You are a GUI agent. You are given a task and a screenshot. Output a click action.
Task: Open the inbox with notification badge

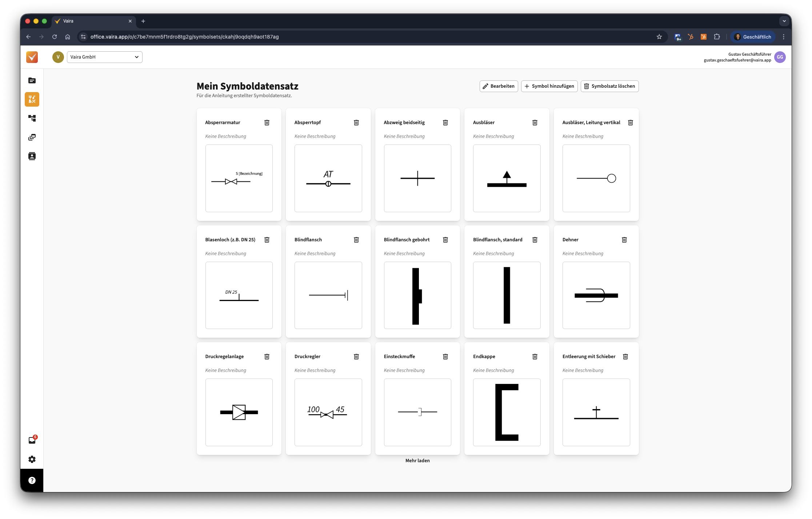32,440
